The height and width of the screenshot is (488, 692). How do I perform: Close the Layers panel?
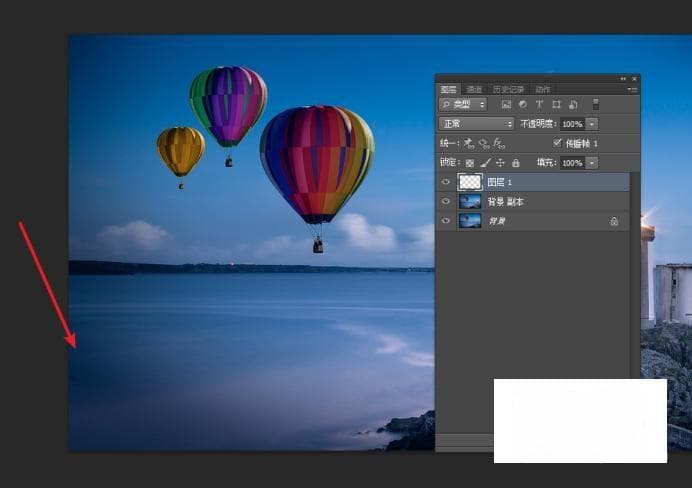(x=634, y=79)
